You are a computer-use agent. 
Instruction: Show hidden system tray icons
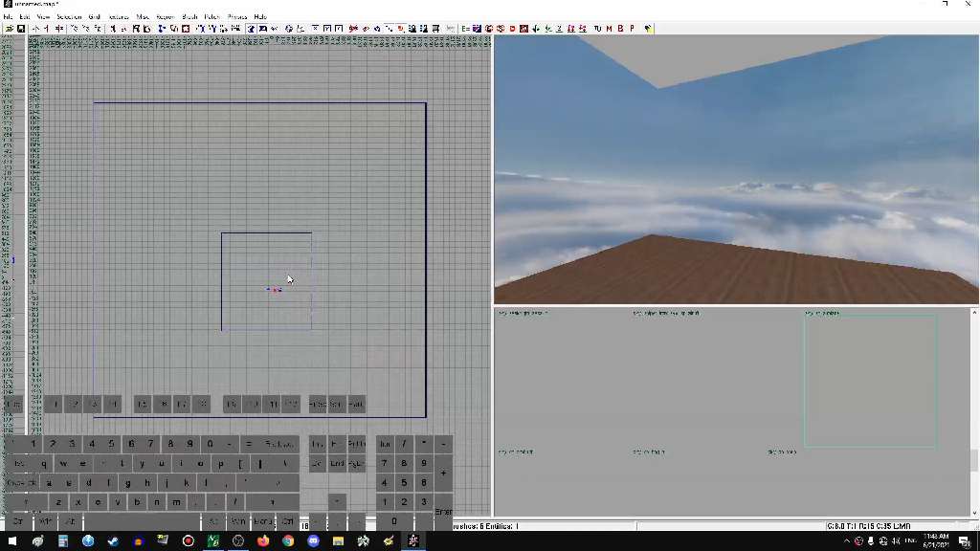[x=847, y=541]
